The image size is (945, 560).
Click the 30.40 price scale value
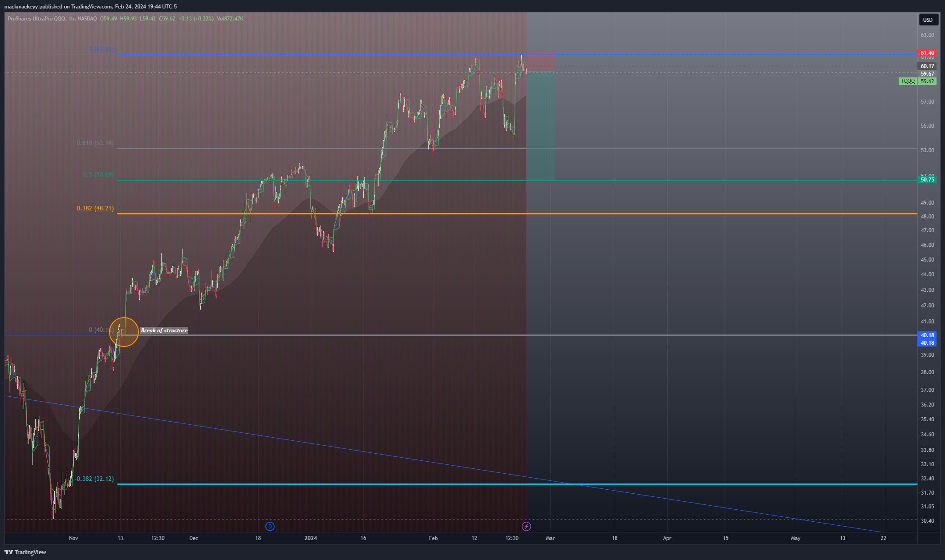pos(927,521)
